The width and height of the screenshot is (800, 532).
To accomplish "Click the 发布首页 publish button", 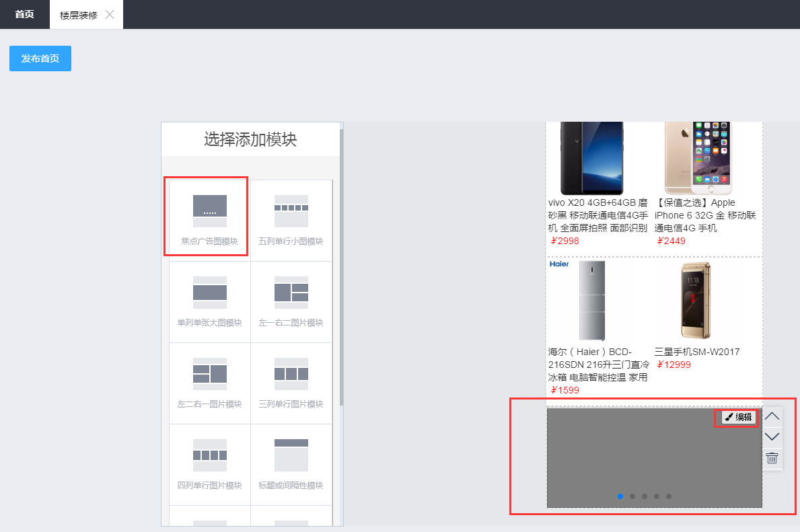I will point(40,59).
